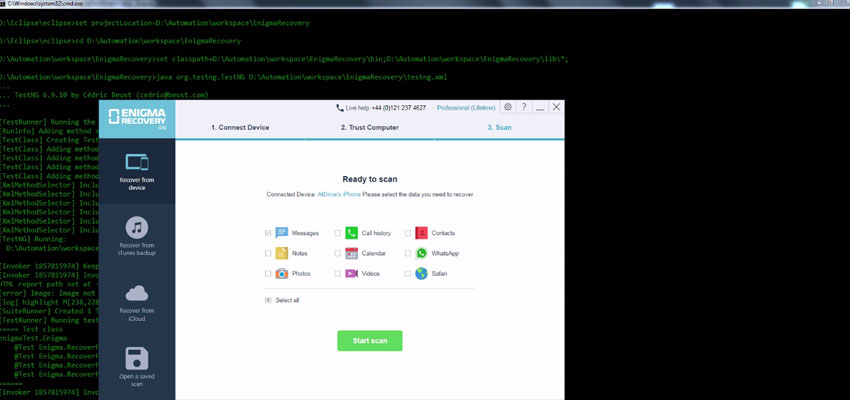This screenshot has width=850, height=400.
Task: Click the WhatsApp label
Action: point(445,253)
